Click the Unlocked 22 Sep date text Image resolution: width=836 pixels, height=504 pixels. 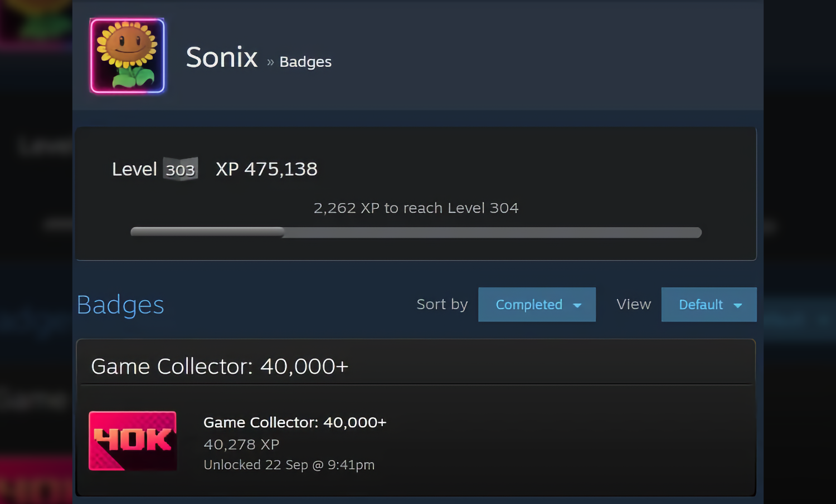[289, 465]
